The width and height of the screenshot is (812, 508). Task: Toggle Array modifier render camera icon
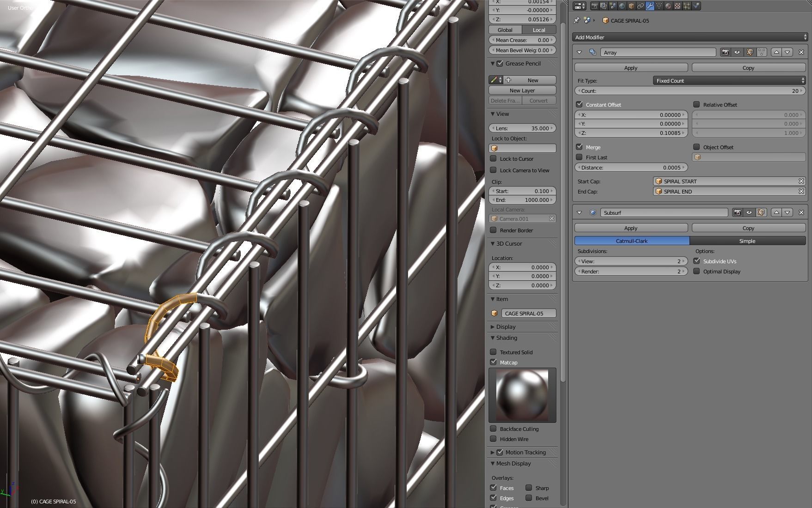coord(726,52)
